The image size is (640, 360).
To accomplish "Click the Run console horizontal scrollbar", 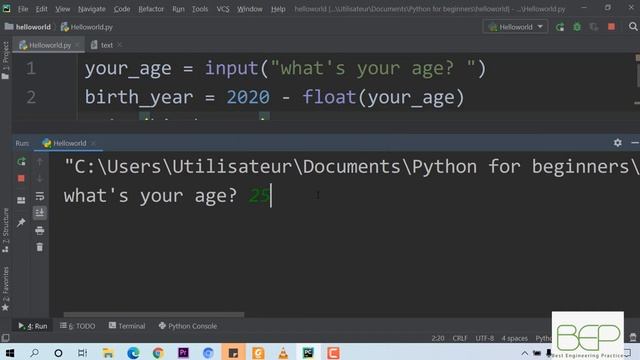I will point(154,315).
